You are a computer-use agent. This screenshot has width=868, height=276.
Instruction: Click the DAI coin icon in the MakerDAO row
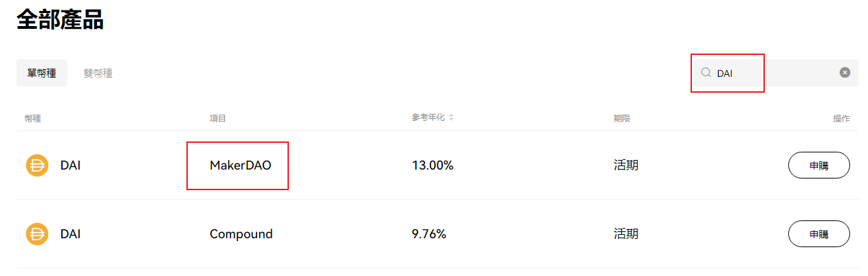click(x=37, y=165)
